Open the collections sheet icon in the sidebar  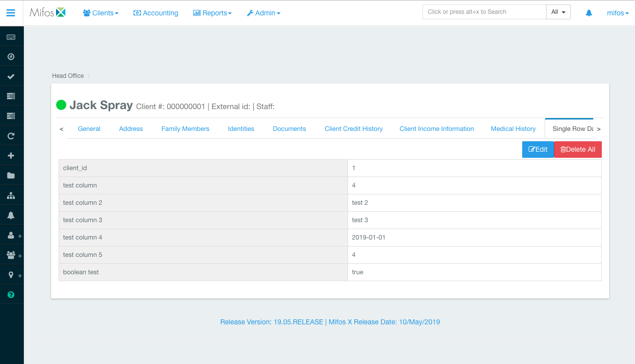[x=11, y=96]
